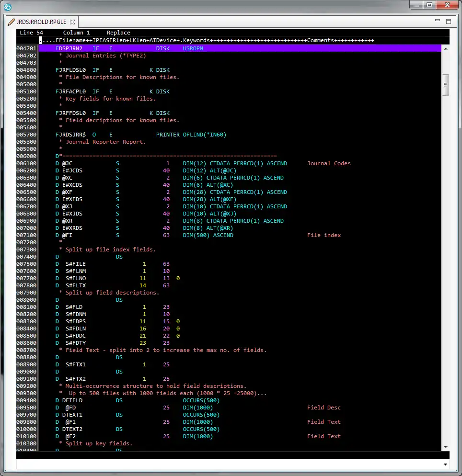Click the S#FLNO subfield name
Viewport: 462px width, 476px height.
tap(76, 278)
